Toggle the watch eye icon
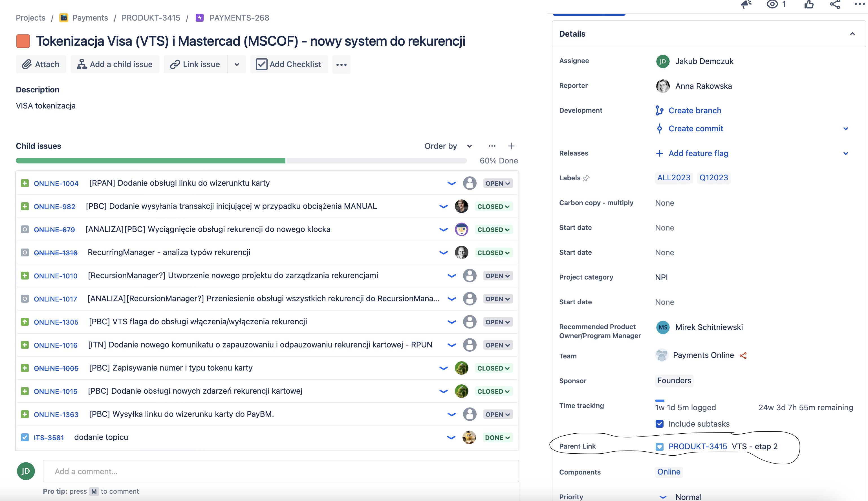The height and width of the screenshot is (501, 868). (772, 5)
